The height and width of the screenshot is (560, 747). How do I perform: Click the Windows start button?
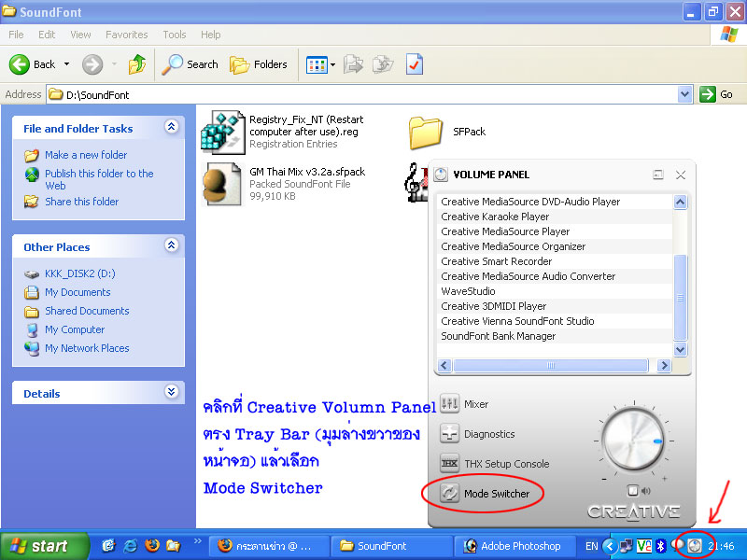(x=43, y=546)
